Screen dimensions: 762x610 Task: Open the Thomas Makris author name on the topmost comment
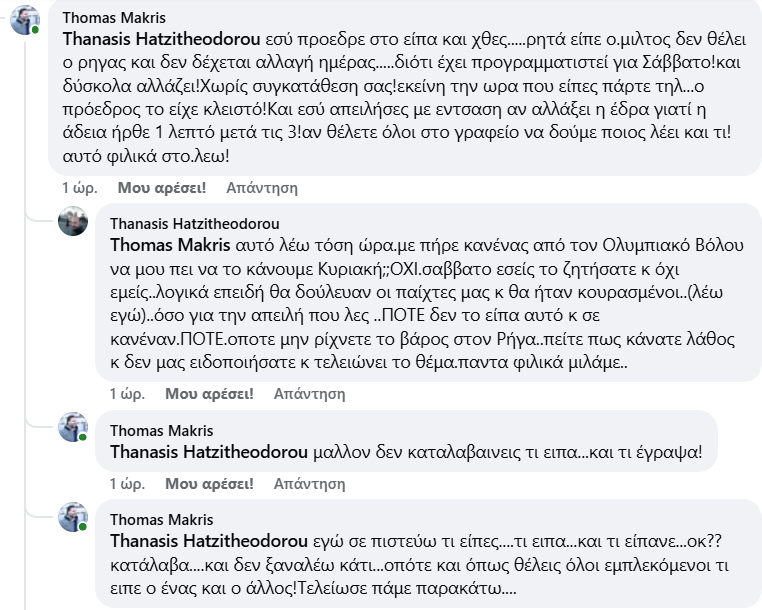(114, 18)
